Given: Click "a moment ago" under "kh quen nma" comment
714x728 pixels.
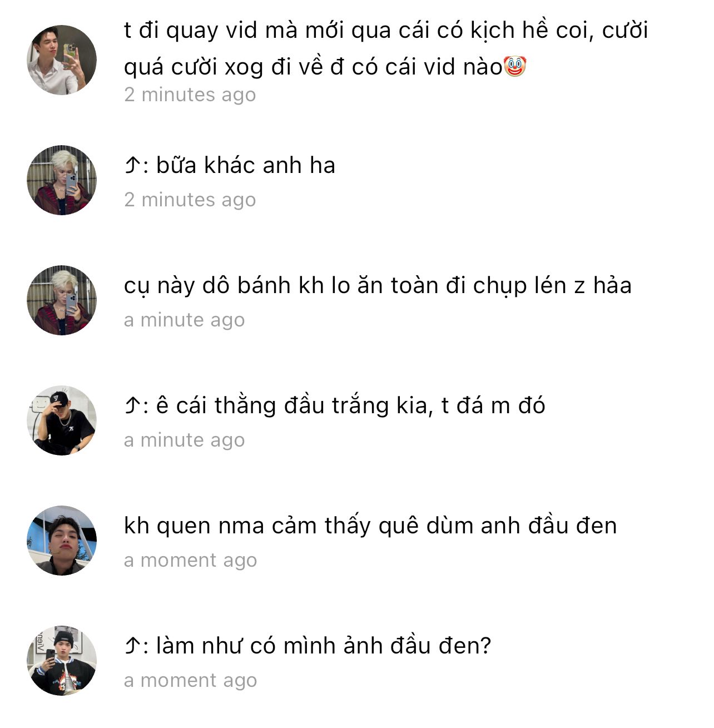Looking at the screenshot, I should click(x=190, y=560).
